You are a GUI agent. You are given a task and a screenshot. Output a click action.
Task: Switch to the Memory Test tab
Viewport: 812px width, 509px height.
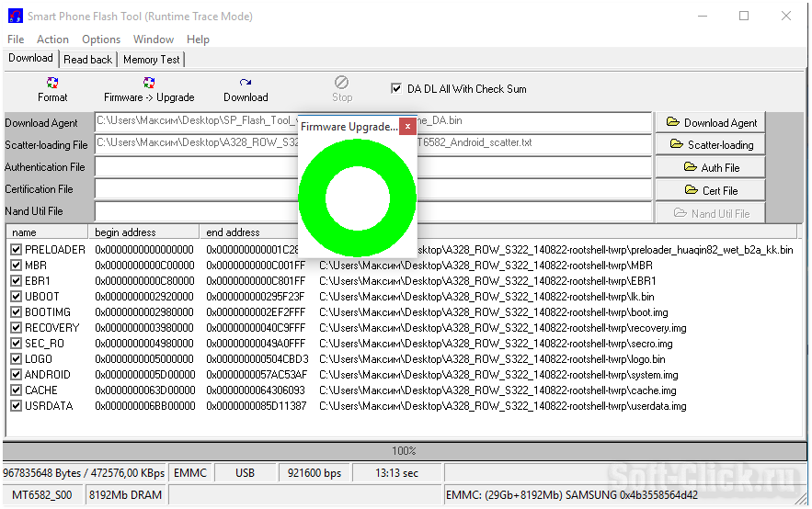(x=152, y=59)
